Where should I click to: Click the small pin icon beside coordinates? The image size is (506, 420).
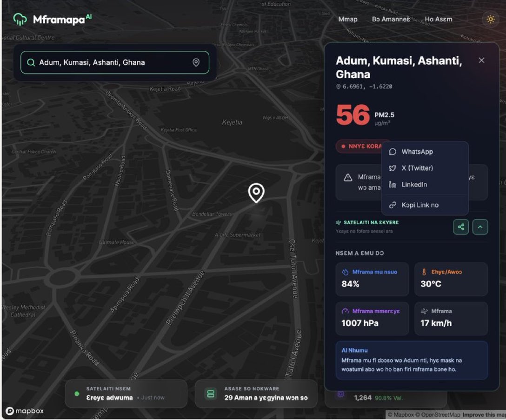point(338,87)
